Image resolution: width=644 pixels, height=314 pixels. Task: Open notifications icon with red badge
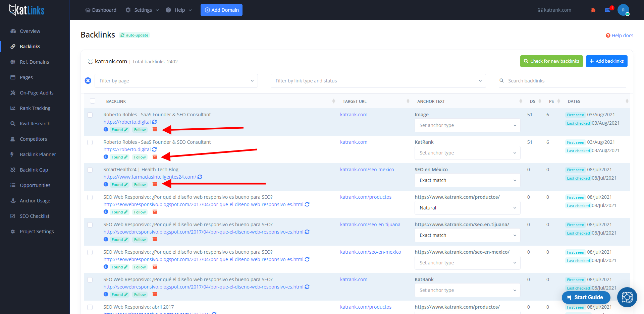click(608, 10)
